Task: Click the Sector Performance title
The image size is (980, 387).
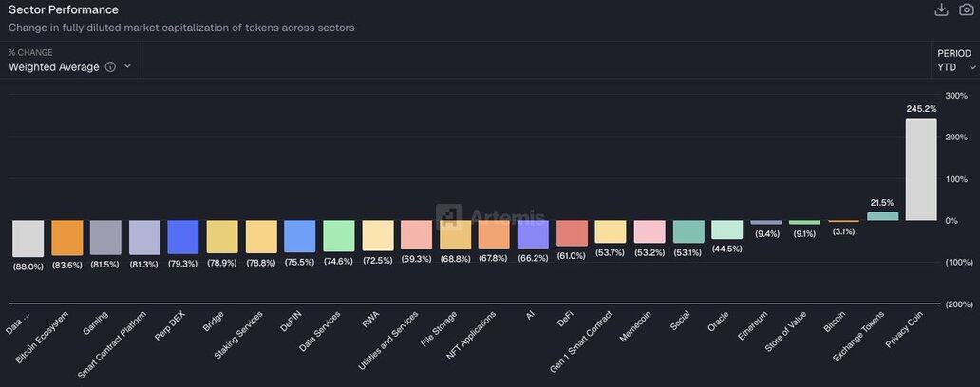Action: coord(64,9)
